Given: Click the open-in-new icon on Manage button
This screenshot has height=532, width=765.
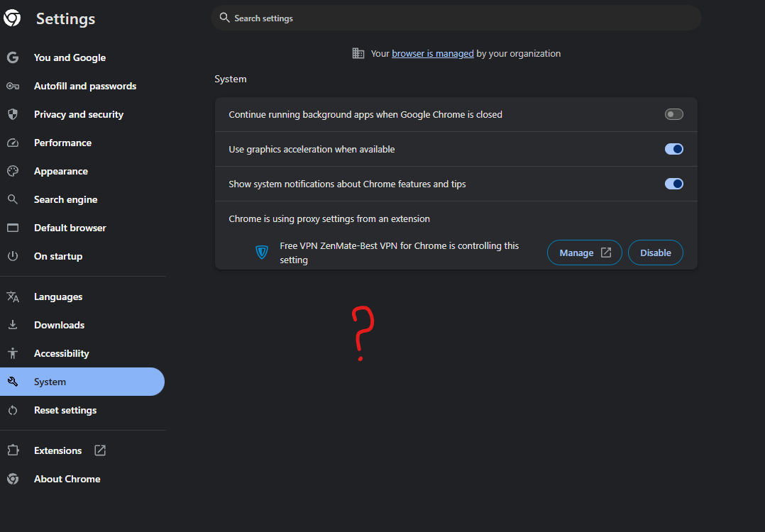Looking at the screenshot, I should coord(606,252).
